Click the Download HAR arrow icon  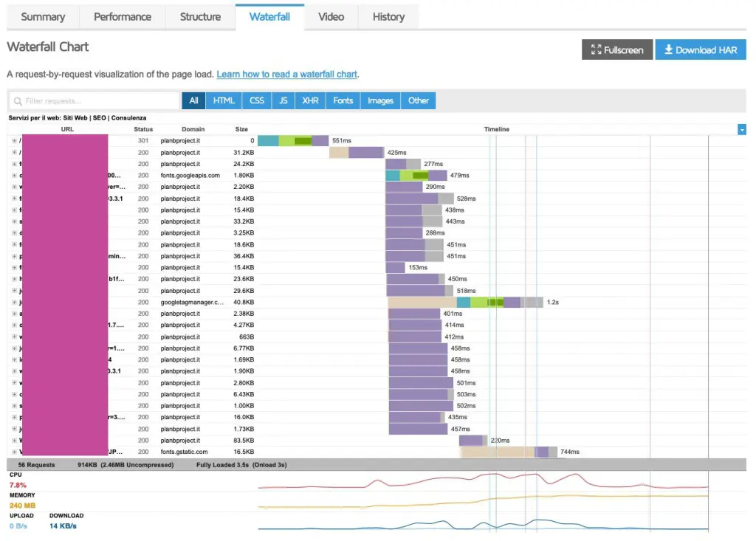[x=668, y=49]
